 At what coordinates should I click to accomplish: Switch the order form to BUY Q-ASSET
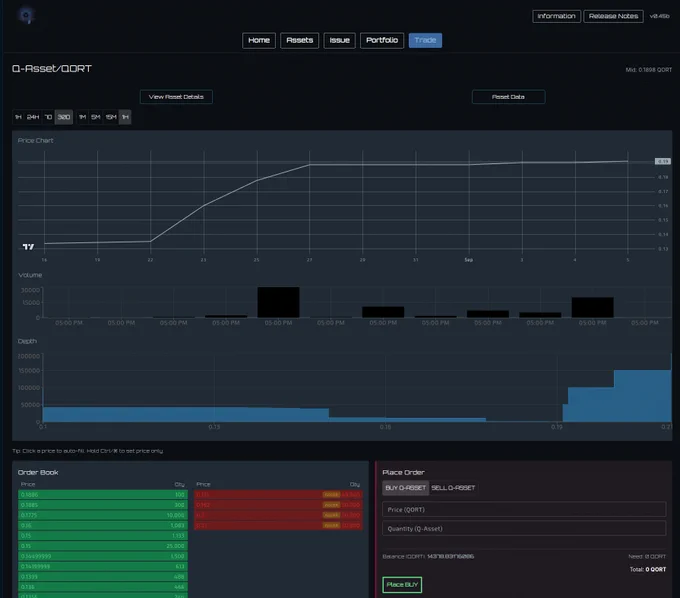click(405, 488)
